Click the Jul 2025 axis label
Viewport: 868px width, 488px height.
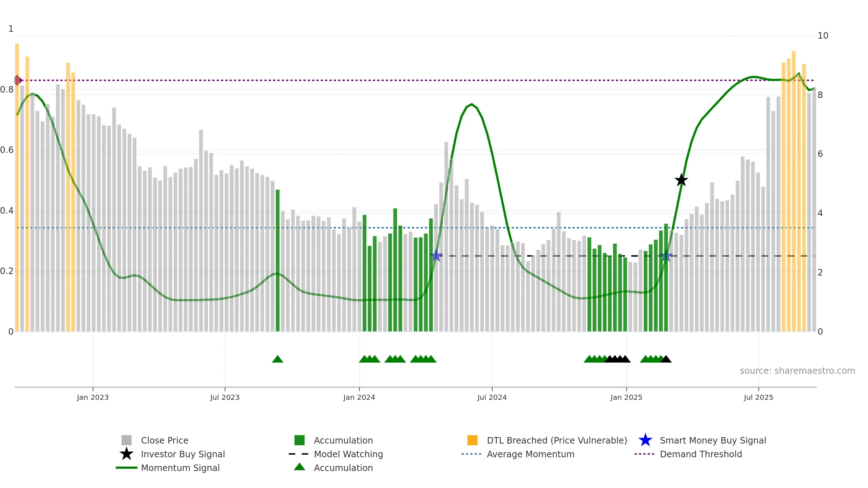tap(758, 397)
